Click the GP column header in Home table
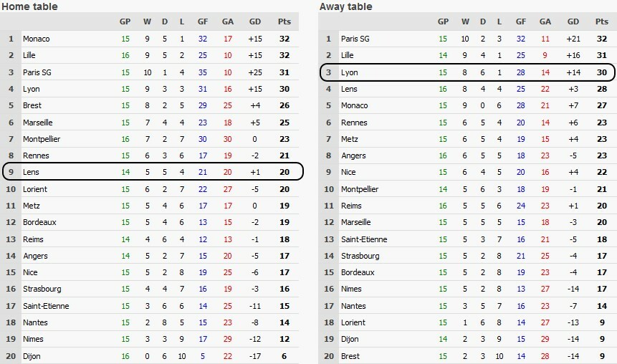This screenshot has width=617, height=364. coord(125,21)
